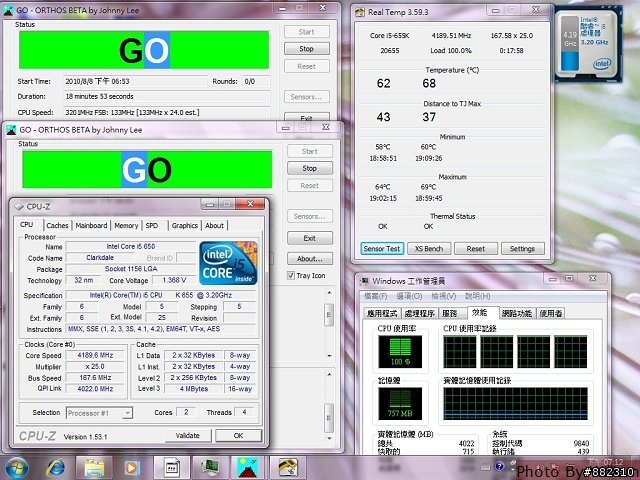640x480 pixels.
Task: Open 檔案(F) menu in Task Manager
Action: tap(376, 296)
